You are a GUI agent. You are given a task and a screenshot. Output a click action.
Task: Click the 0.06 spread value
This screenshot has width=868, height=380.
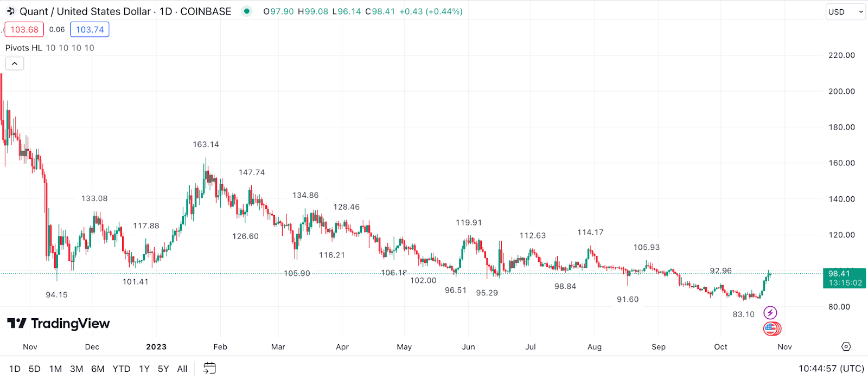(57, 30)
